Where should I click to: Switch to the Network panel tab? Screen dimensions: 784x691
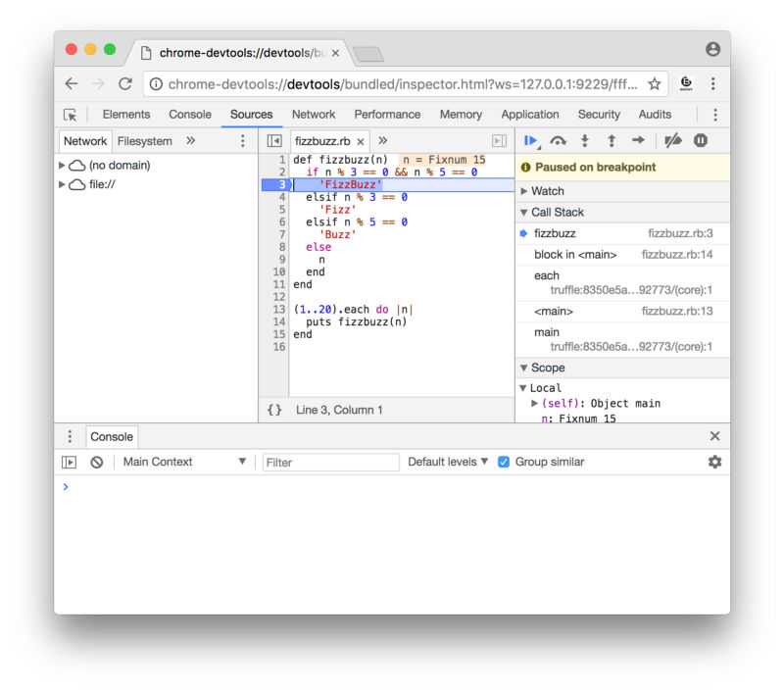(314, 115)
